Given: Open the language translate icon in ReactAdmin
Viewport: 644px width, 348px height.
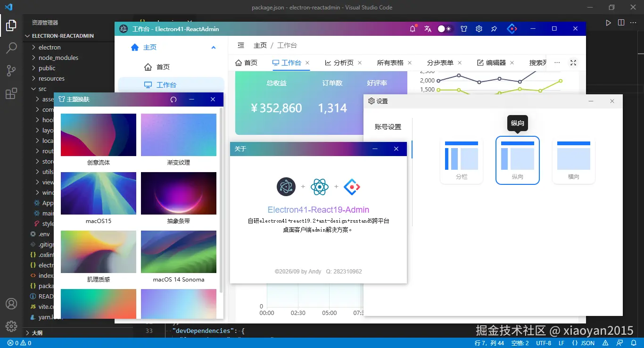Looking at the screenshot, I should point(428,29).
